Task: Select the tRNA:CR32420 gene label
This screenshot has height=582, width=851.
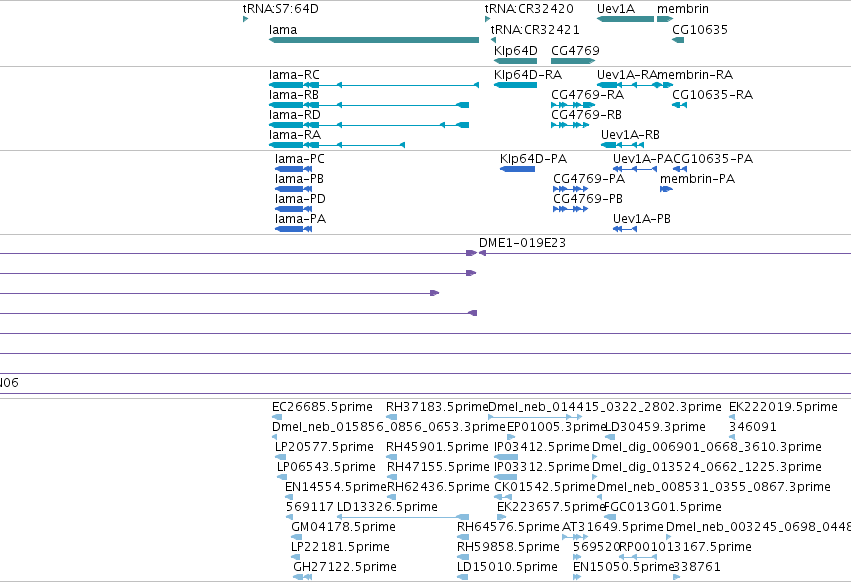Action: point(529,9)
